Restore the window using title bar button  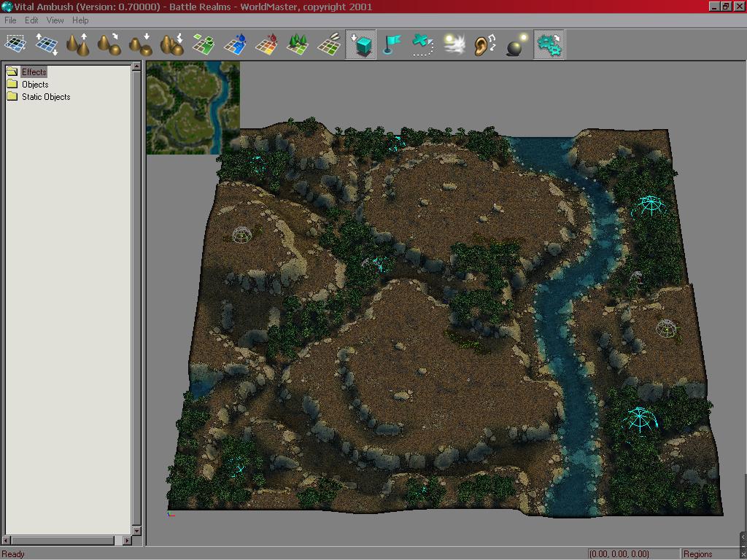tap(726, 6)
